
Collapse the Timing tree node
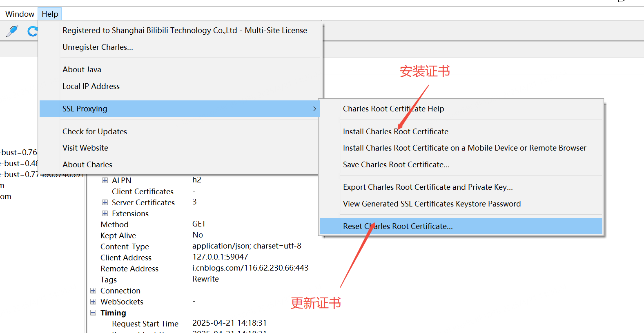tap(93, 313)
